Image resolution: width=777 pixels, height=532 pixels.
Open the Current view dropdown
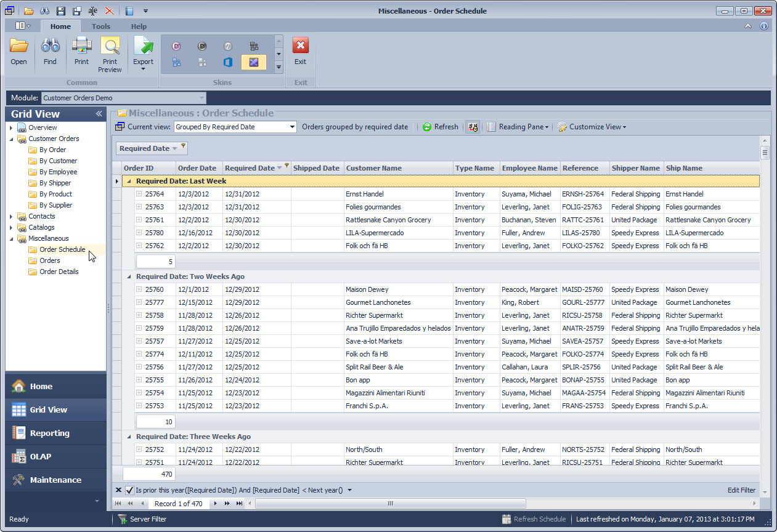[292, 127]
